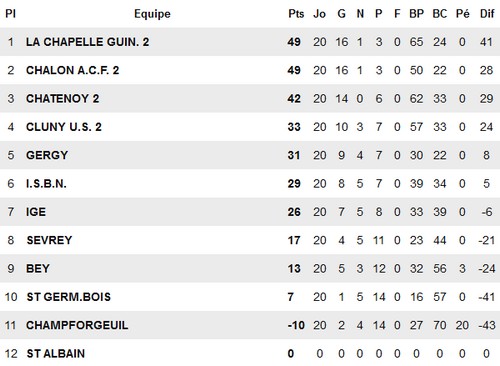The image size is (500, 366).
Task: Click CHAMPFORGEUIL's -10 points value
Action: [x=296, y=325]
